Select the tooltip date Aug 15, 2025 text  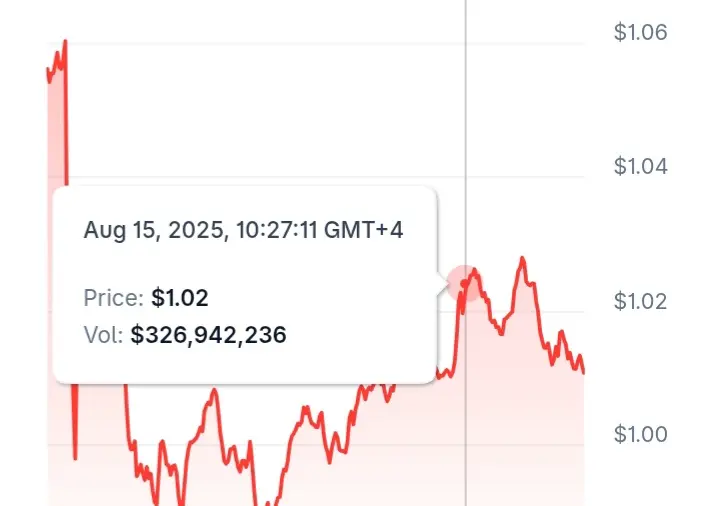tap(156, 230)
